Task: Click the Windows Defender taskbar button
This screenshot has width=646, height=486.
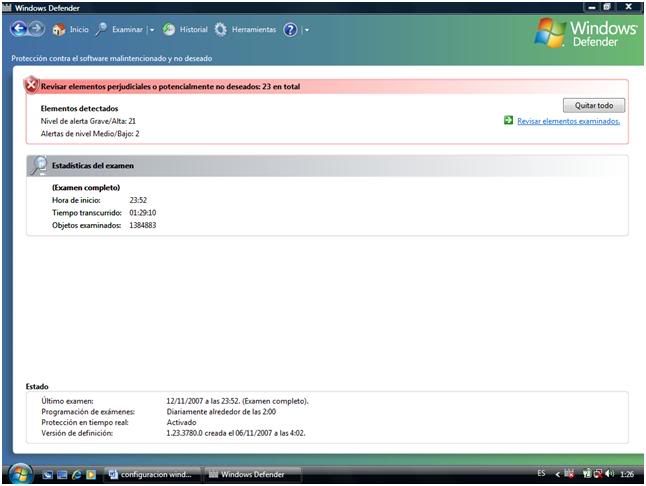Action: tap(252, 474)
